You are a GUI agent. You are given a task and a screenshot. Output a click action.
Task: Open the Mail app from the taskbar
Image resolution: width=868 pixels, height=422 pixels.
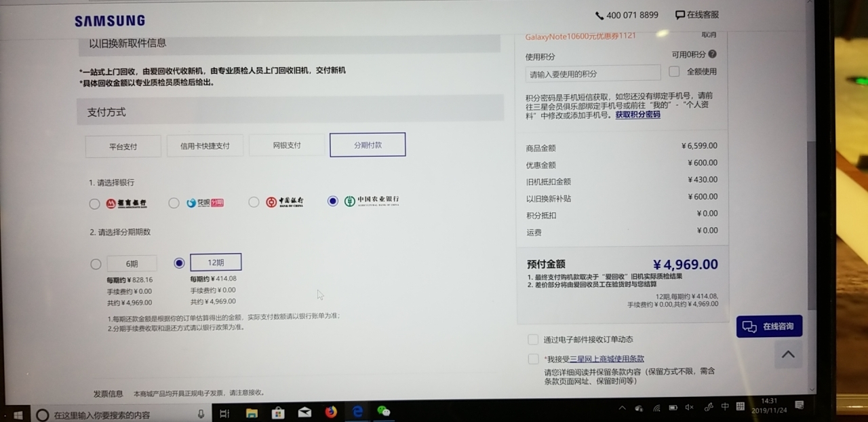click(304, 412)
